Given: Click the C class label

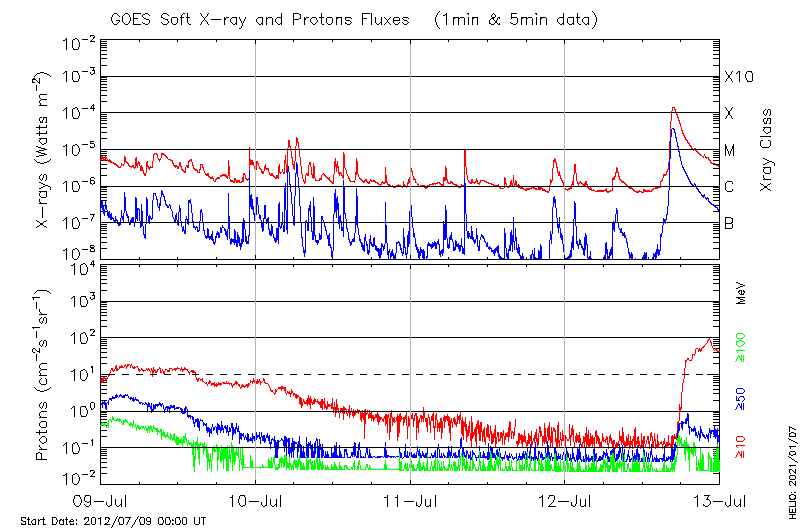Looking at the screenshot, I should (x=729, y=187).
